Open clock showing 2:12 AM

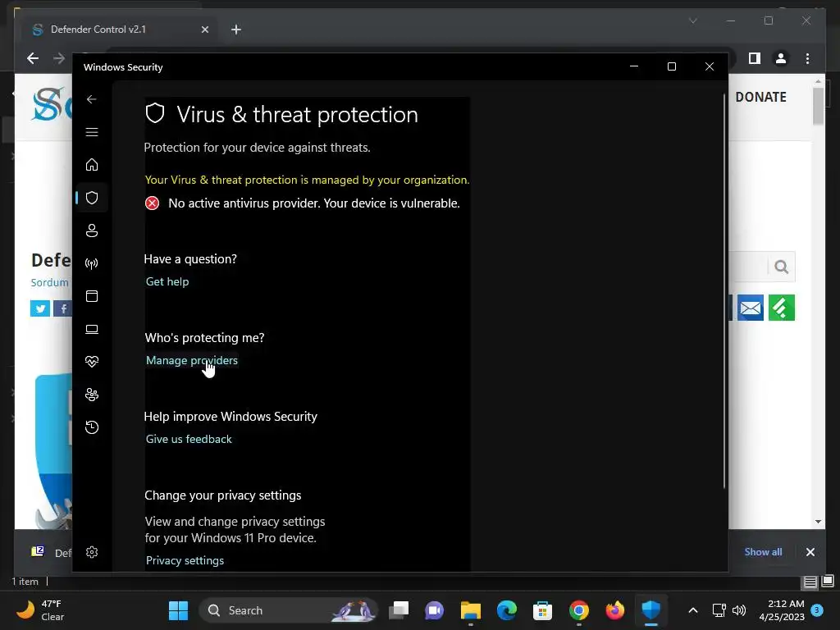coord(782,610)
